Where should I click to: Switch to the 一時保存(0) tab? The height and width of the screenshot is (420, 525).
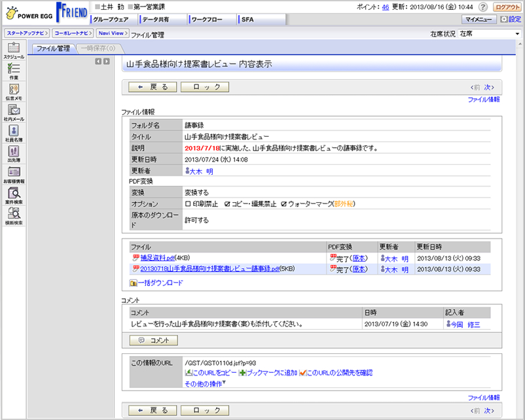click(x=98, y=48)
